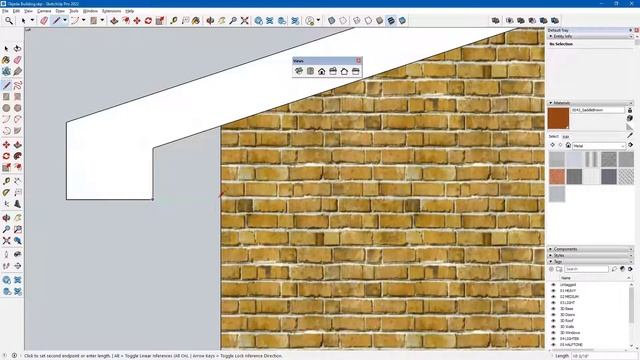Select the Rectangle tool in left toolbar

(x=6, y=97)
